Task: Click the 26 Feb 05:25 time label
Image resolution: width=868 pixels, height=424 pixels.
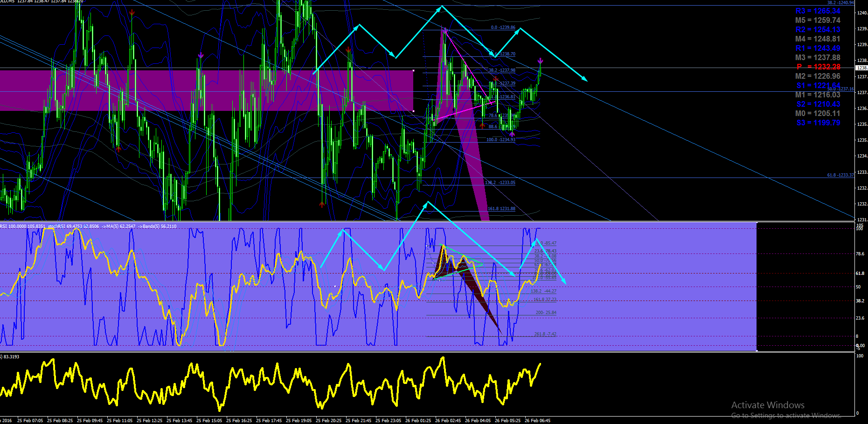Action: click(507, 421)
